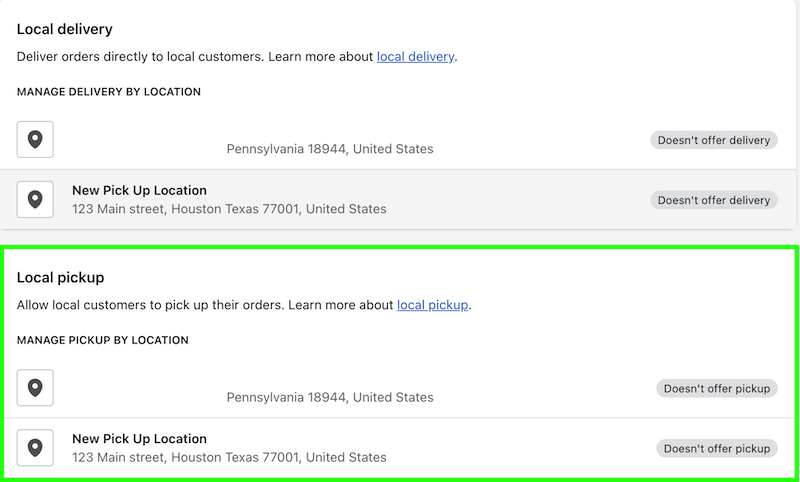Click the pin icon for Pennsylvania under Local delivery
The width and height of the screenshot is (800, 482).
click(35, 140)
